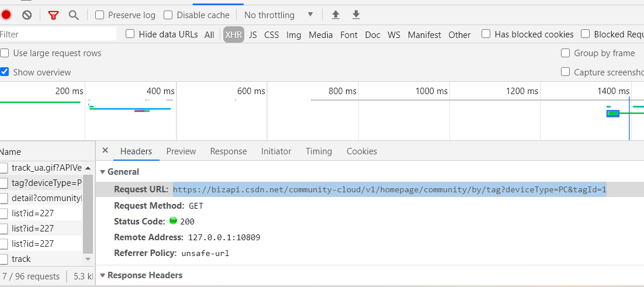This screenshot has width=644, height=287.
Task: Select the XHR filter
Action: pyautogui.click(x=234, y=35)
